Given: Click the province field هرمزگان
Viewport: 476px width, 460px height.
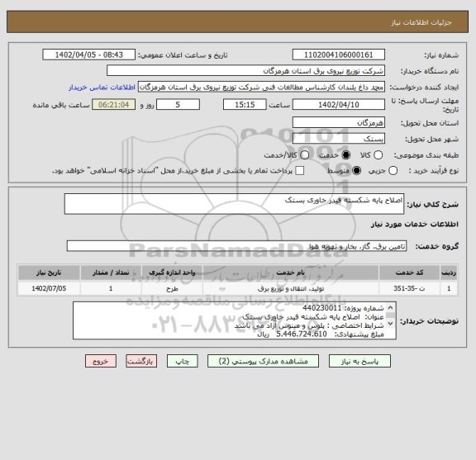Looking at the screenshot, I should click(x=339, y=122).
